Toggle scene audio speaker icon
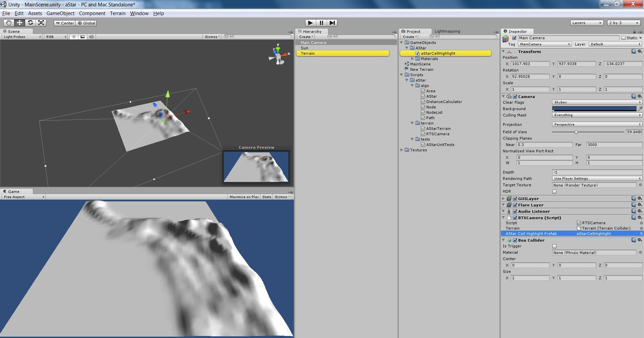This screenshot has height=338, width=644. click(x=91, y=37)
